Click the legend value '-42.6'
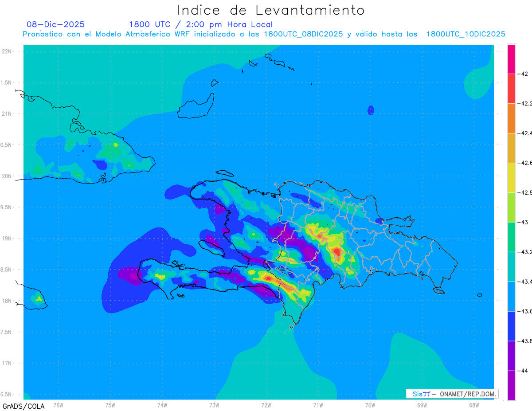This screenshot has height=411, width=532. pos(525,163)
